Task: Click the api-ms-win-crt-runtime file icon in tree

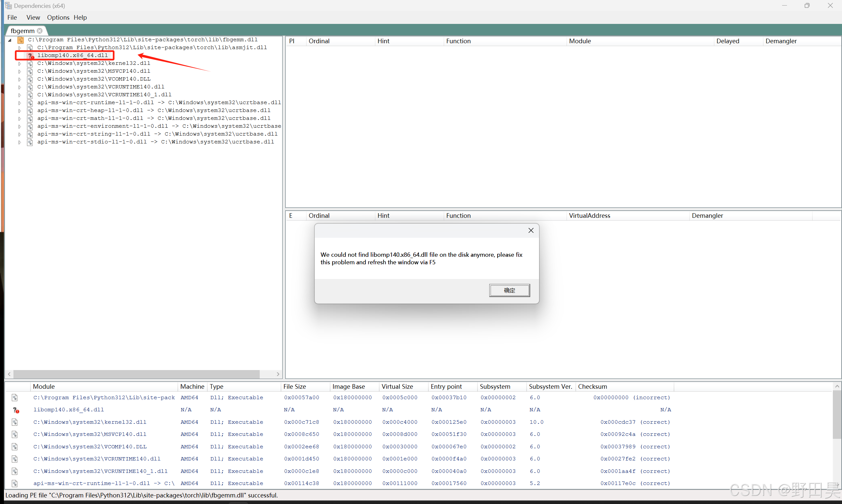Action: (30, 103)
